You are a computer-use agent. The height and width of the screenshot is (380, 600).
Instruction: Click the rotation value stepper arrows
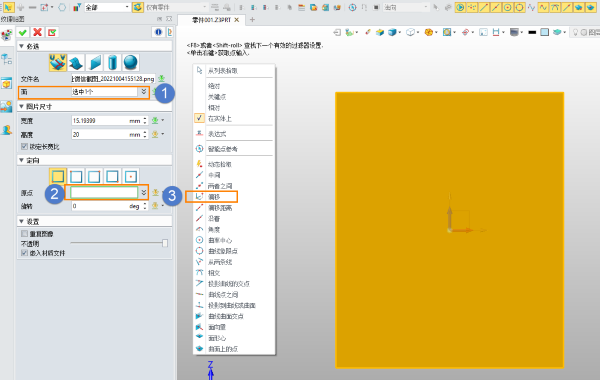point(145,206)
